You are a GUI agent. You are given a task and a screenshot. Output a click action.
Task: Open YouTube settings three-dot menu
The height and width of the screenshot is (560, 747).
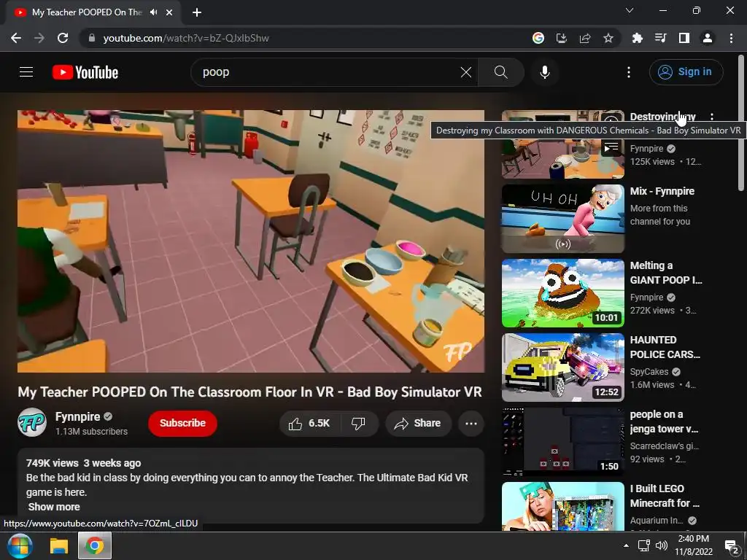tap(628, 72)
